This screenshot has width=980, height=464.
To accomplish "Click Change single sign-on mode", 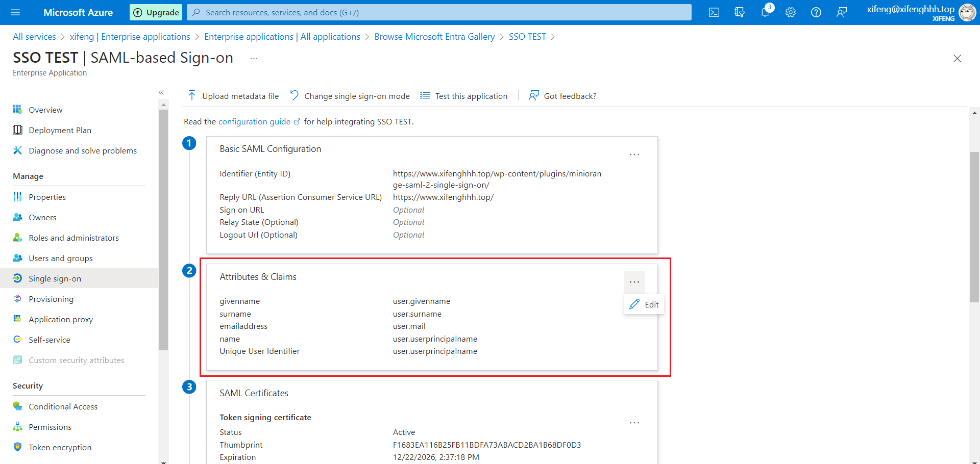I will [x=350, y=96].
